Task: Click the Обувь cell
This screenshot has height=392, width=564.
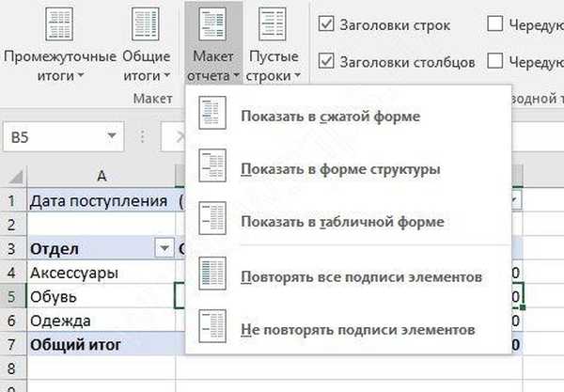Action: [x=102, y=296]
